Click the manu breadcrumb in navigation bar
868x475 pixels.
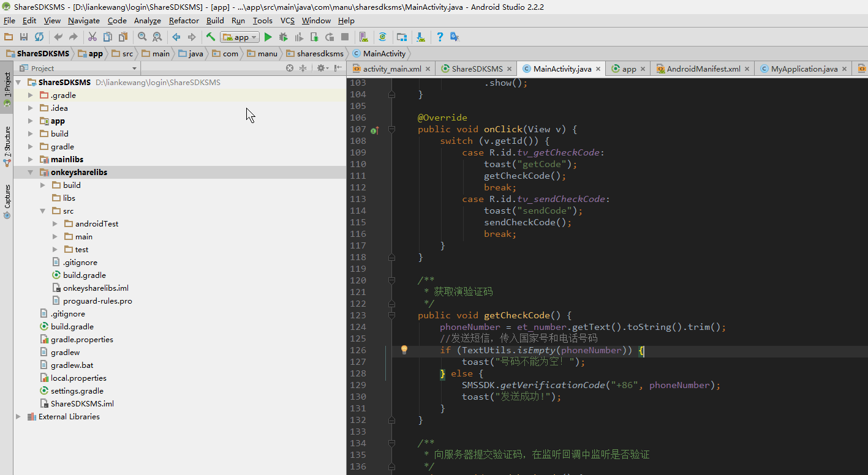click(x=262, y=54)
